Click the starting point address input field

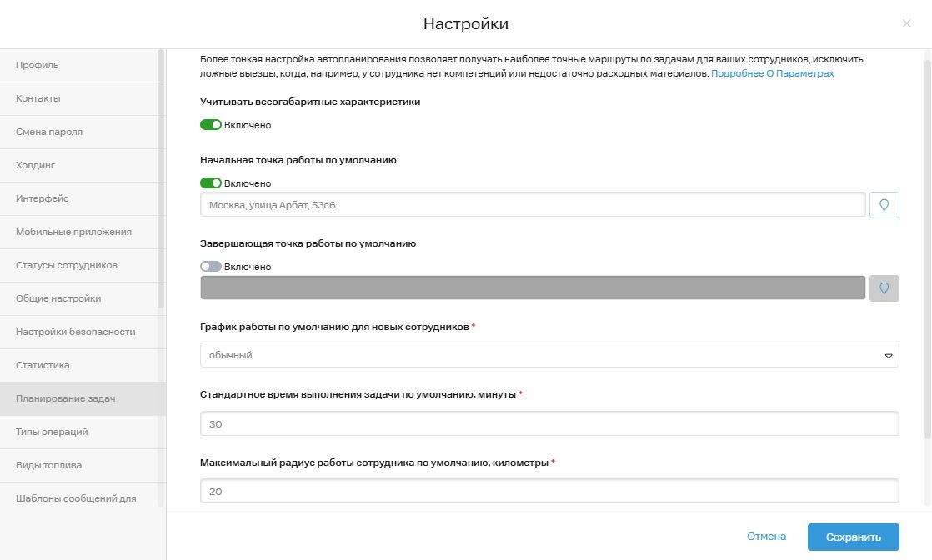coord(533,205)
